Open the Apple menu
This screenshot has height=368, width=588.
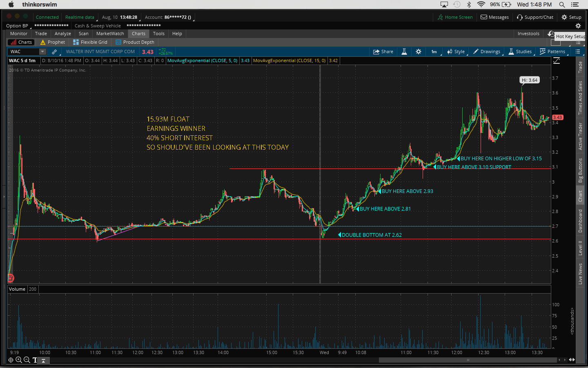pyautogui.click(x=11, y=4)
